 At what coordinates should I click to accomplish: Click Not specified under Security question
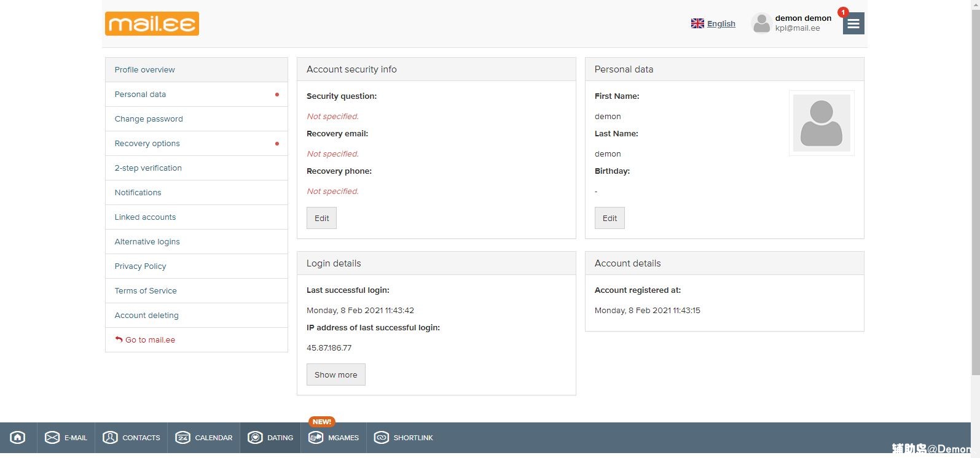coord(332,116)
